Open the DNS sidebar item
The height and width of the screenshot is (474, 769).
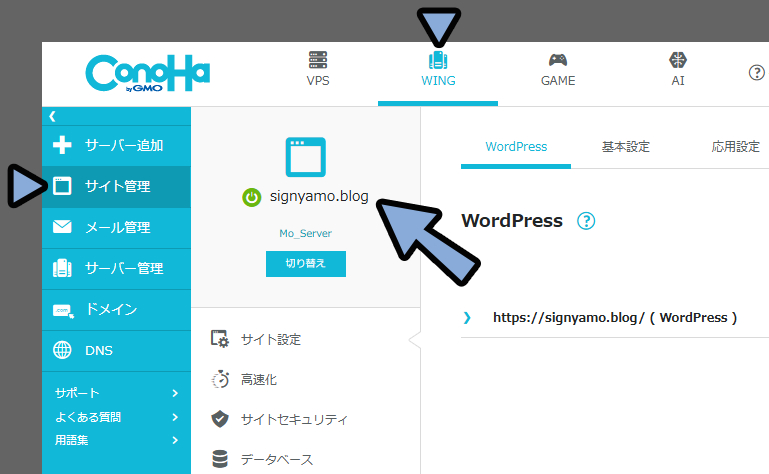pyautogui.click(x=116, y=350)
